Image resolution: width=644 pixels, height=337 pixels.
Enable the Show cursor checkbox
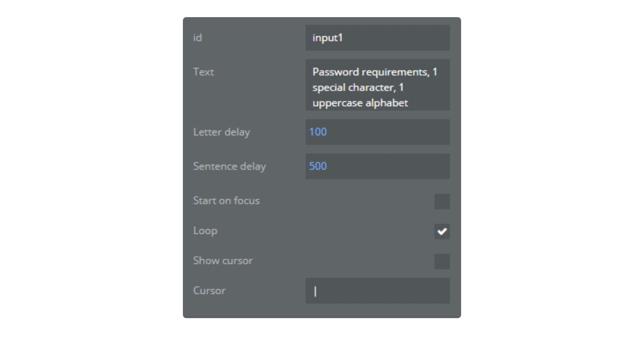pyautogui.click(x=442, y=261)
